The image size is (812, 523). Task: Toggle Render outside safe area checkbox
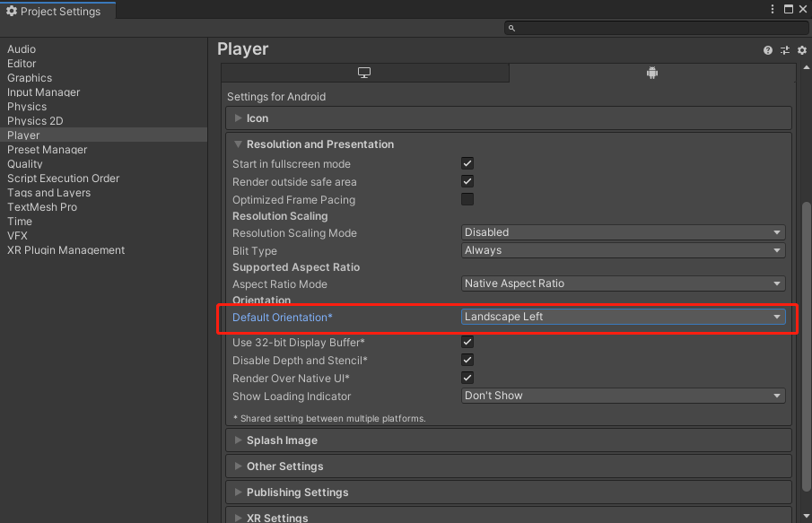pos(467,181)
